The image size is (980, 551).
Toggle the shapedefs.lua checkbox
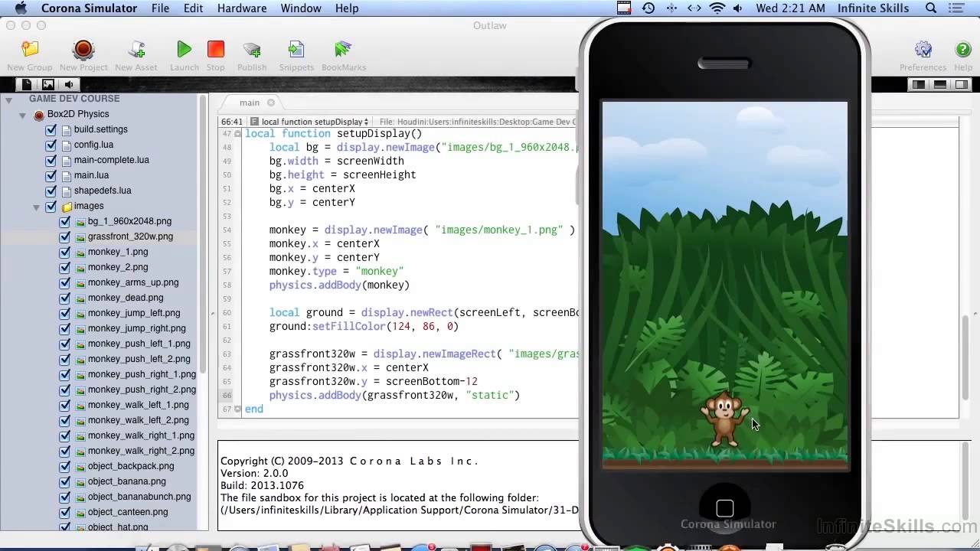(51, 191)
